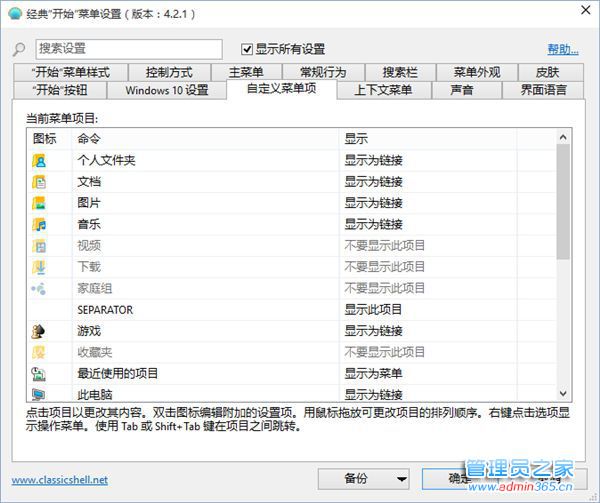Select the 收藏夹 command text
Image resolution: width=600 pixels, height=503 pixels.
[x=95, y=352]
